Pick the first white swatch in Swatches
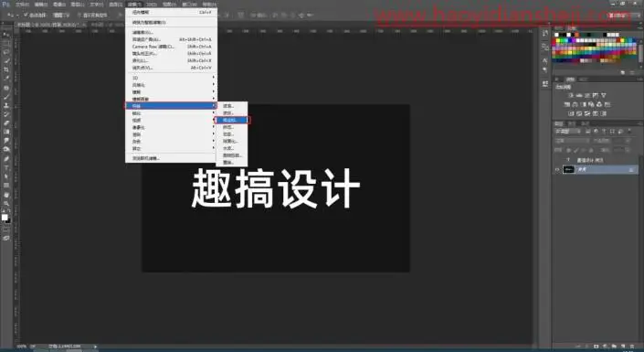The width and height of the screenshot is (644, 352). pos(557,35)
